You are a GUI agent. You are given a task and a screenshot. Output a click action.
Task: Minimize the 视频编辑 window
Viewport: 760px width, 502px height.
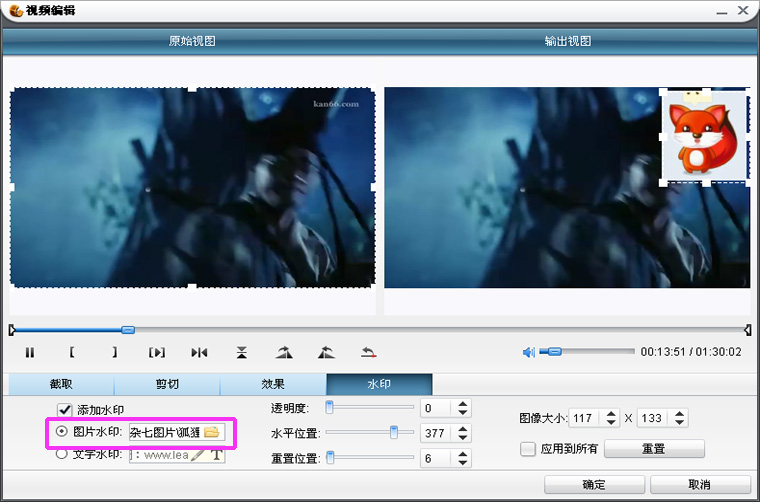pos(722,12)
